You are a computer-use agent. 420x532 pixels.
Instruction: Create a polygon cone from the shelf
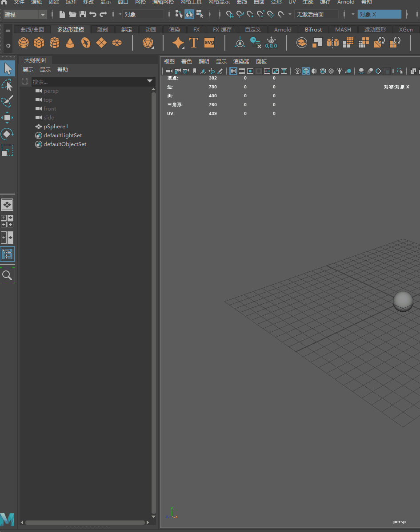point(70,43)
